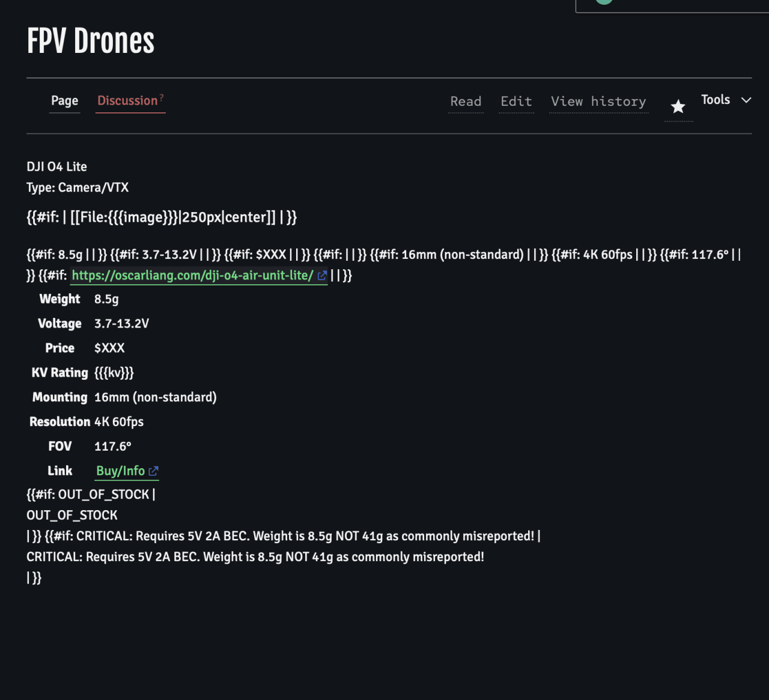Select the green avatar circle at the top
The width and height of the screenshot is (769, 700).
tap(604, 2)
